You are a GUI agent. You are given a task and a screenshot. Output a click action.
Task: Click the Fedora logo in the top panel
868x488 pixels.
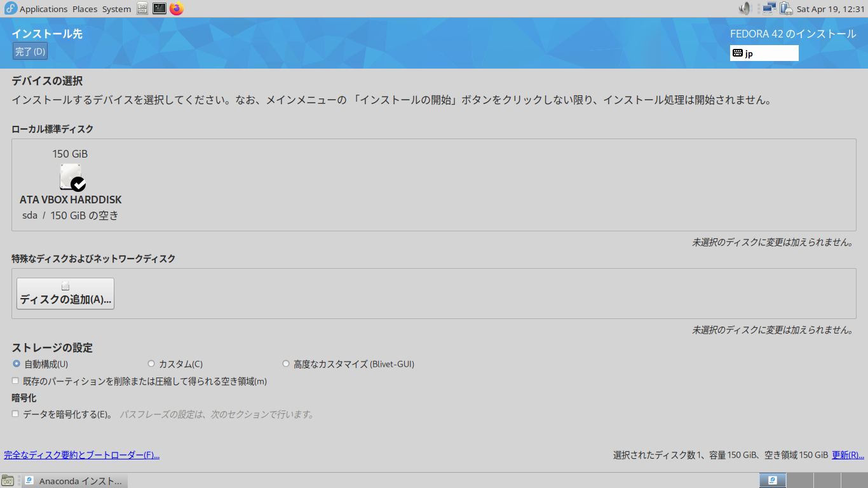[10, 9]
